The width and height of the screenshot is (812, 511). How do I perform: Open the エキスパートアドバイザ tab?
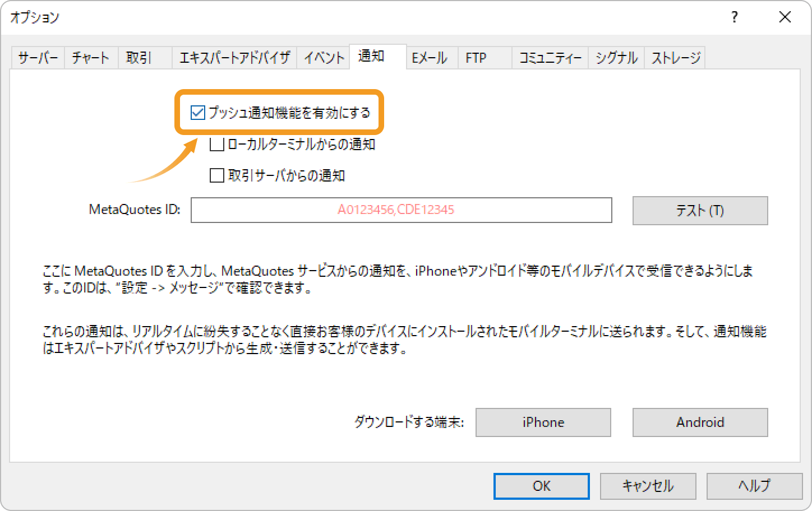(x=234, y=58)
